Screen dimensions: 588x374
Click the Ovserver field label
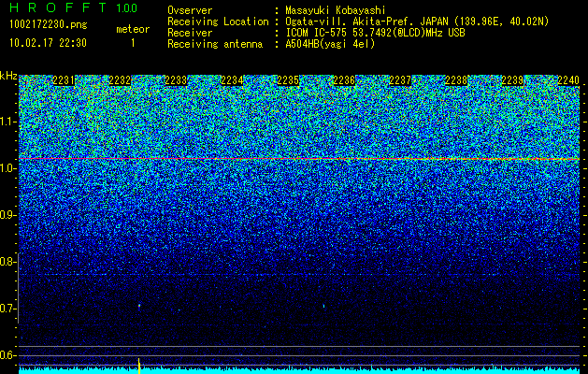coord(190,11)
